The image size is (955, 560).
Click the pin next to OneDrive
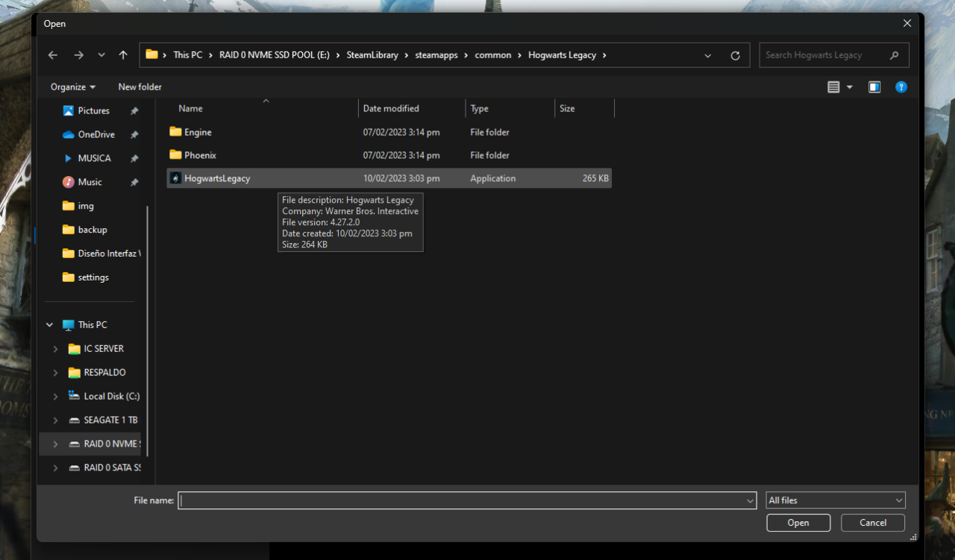pos(134,135)
